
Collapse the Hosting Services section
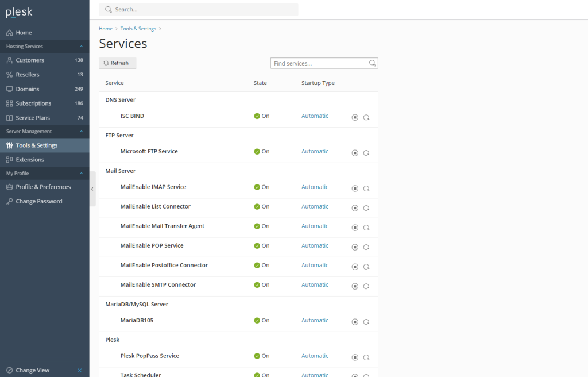(x=81, y=46)
